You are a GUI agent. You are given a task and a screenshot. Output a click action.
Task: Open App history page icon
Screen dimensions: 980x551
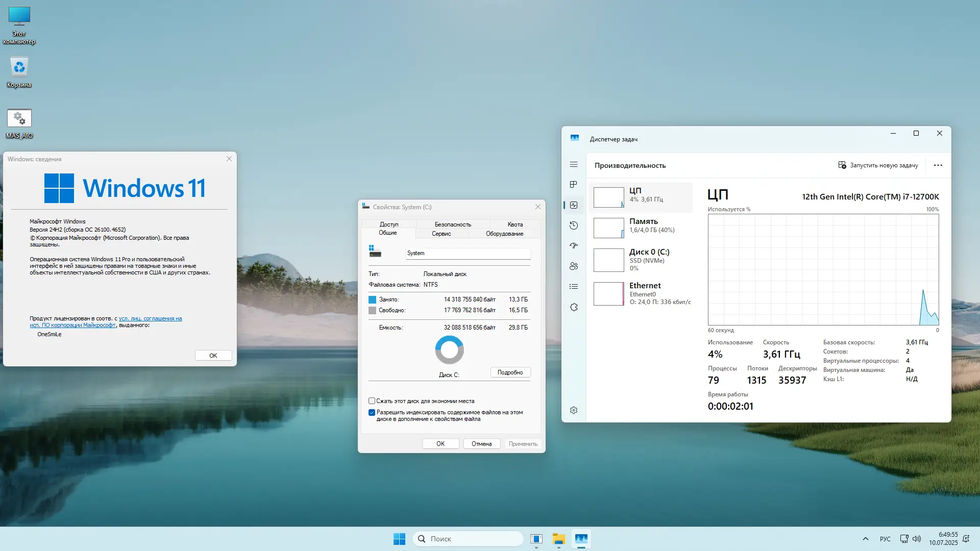pyautogui.click(x=574, y=226)
